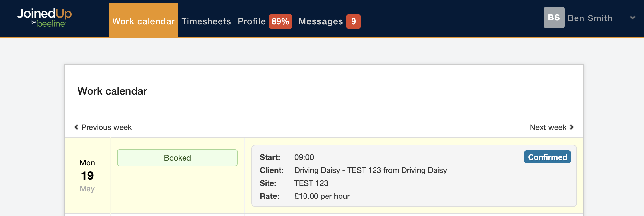
Task: Click the green Booked button
Action: click(177, 158)
